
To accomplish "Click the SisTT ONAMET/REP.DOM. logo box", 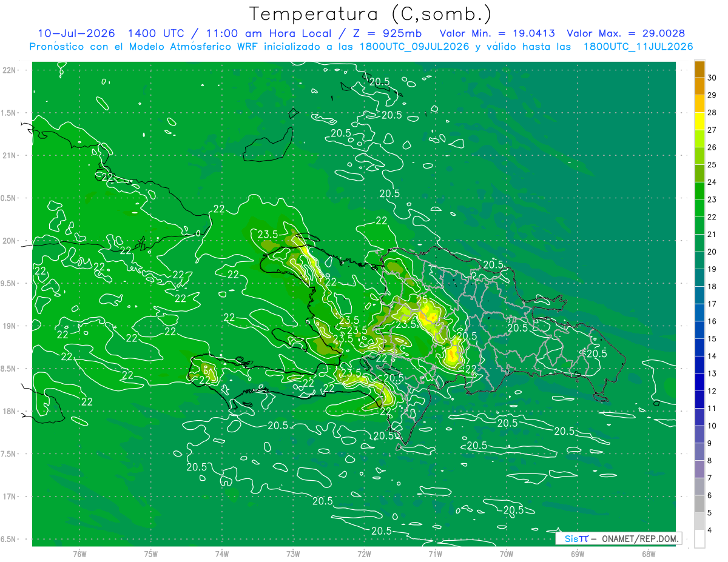I will (618, 538).
